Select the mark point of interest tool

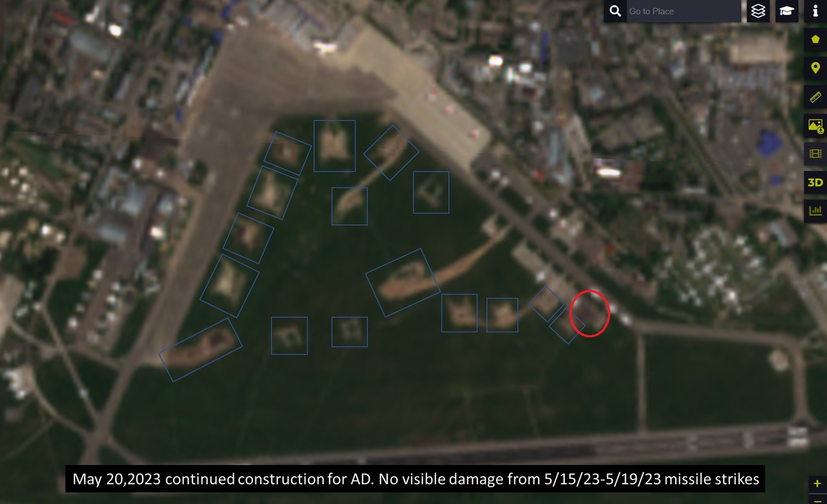click(815, 69)
